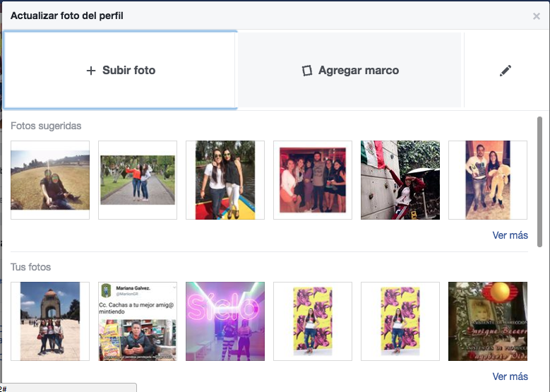Choose the suggested photo with Mexican flag
550x392 pixels.
pyautogui.click(x=400, y=180)
